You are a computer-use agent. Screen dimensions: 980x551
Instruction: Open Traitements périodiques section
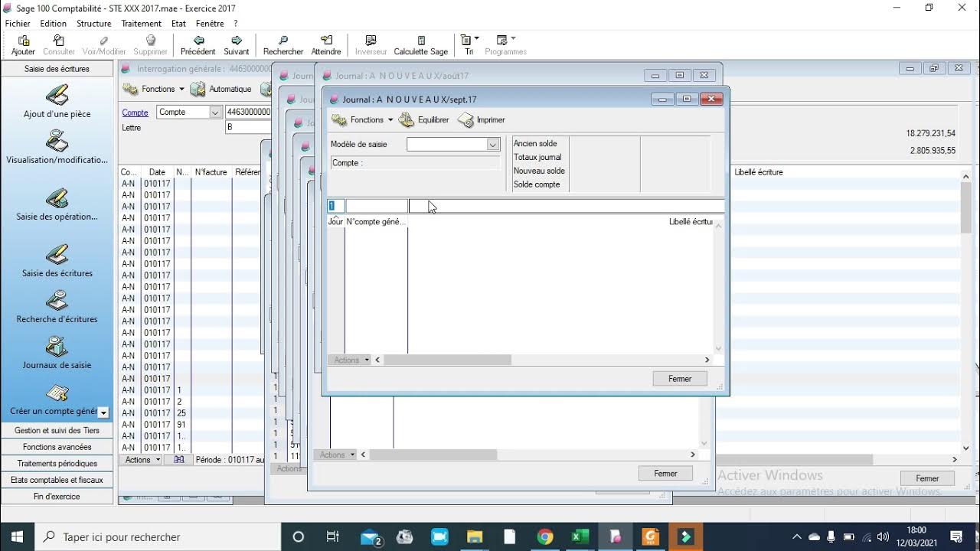point(57,464)
